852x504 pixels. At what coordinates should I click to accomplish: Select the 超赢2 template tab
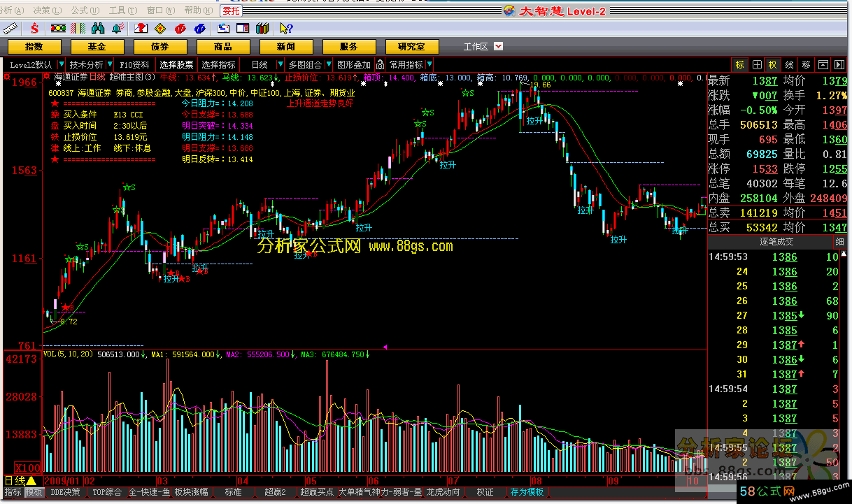pos(275,492)
